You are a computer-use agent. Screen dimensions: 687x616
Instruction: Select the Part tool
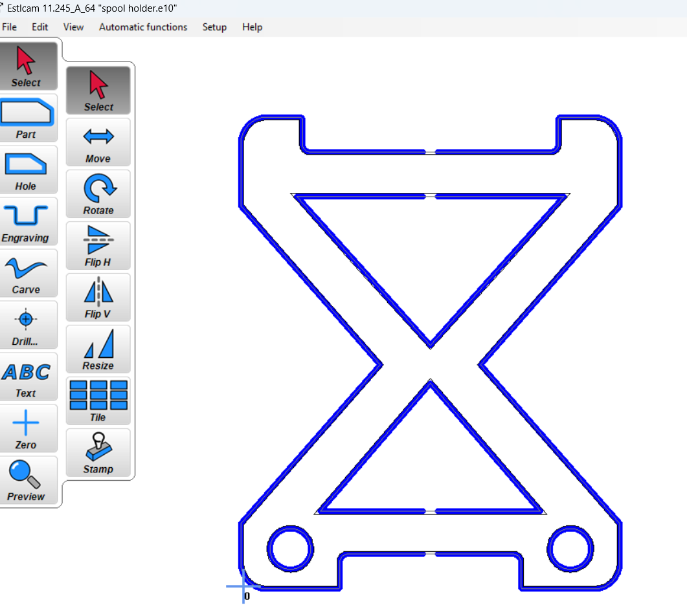27,118
